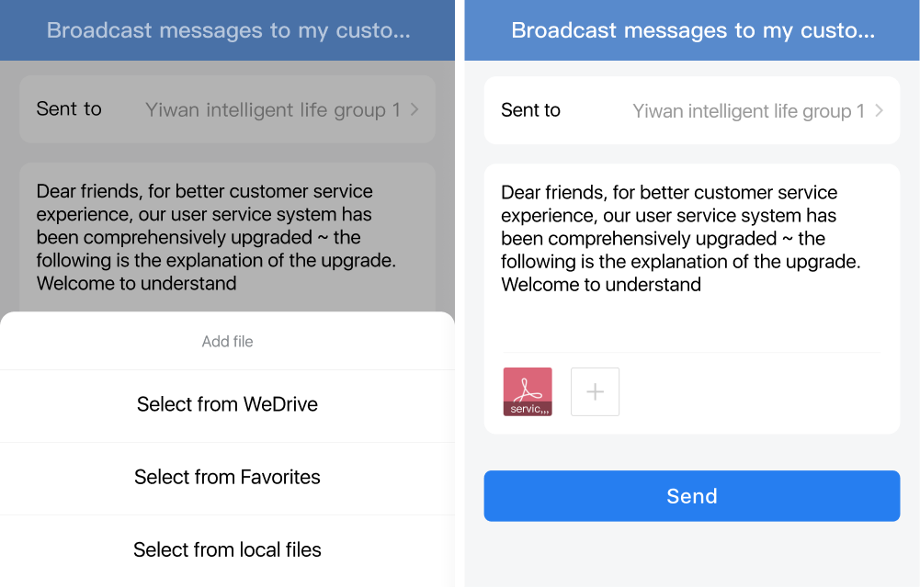Click the left panel Broadcast messages title
Screen dimensions: 920x588
(228, 30)
